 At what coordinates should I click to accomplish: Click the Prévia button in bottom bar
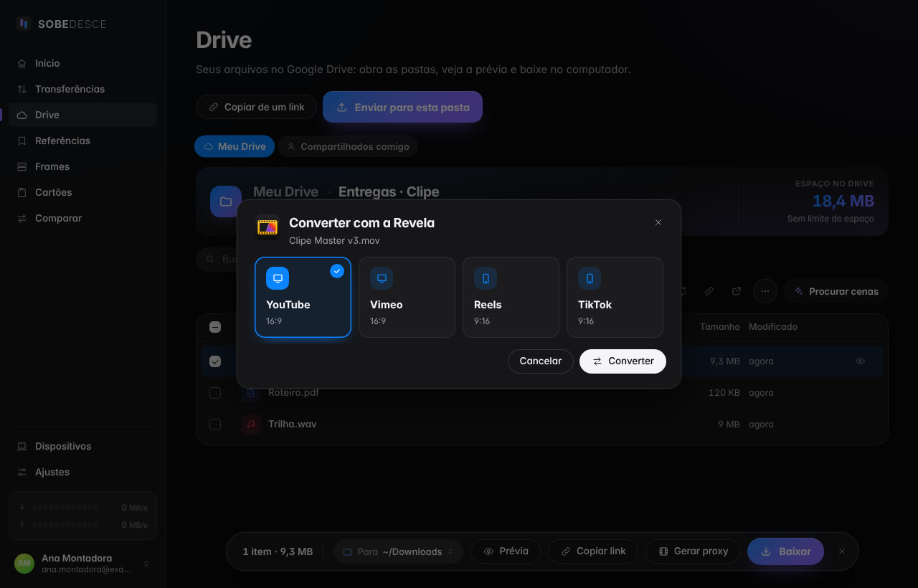(506, 551)
